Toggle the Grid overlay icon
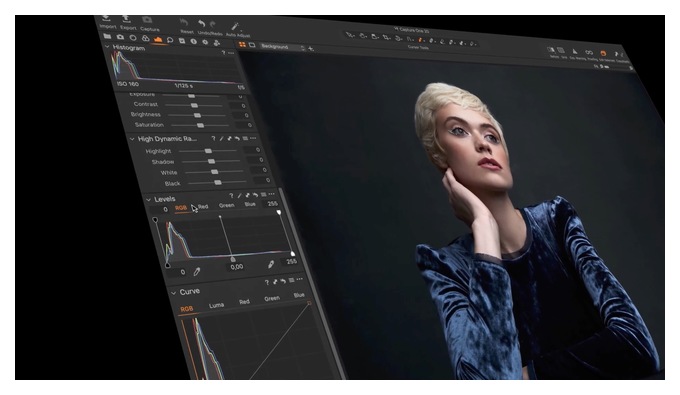680x395 pixels. [x=561, y=51]
